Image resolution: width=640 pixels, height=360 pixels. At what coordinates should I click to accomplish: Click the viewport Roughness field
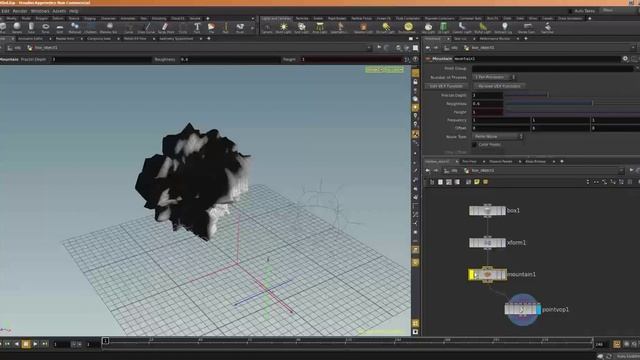click(229, 60)
